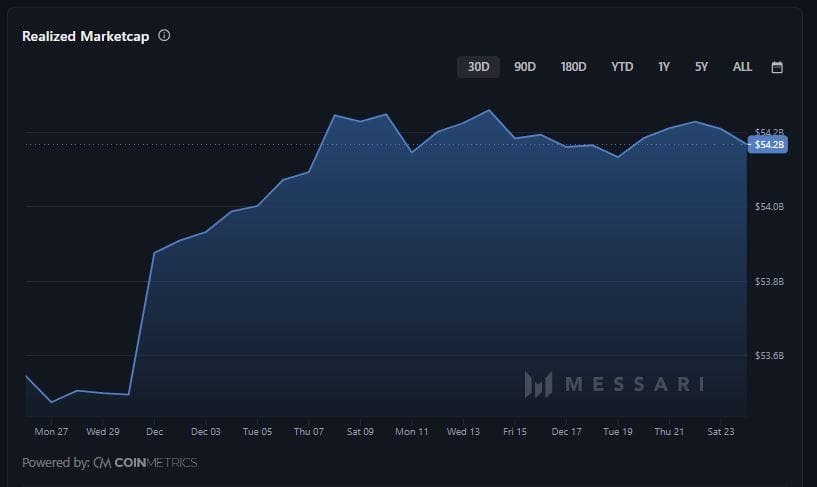
Task: Click the Sat 09 axis date label
Action: pos(360,432)
